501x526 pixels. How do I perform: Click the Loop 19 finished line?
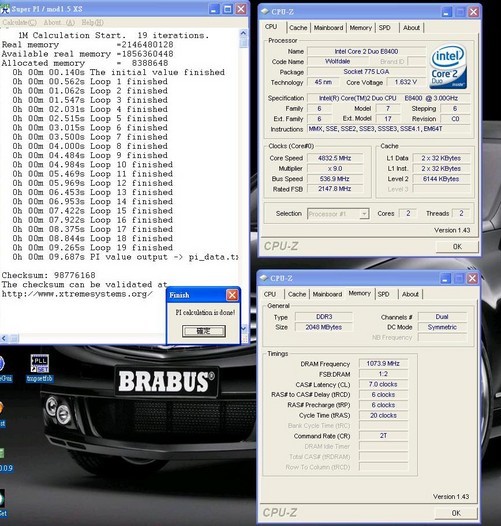pyautogui.click(x=93, y=248)
